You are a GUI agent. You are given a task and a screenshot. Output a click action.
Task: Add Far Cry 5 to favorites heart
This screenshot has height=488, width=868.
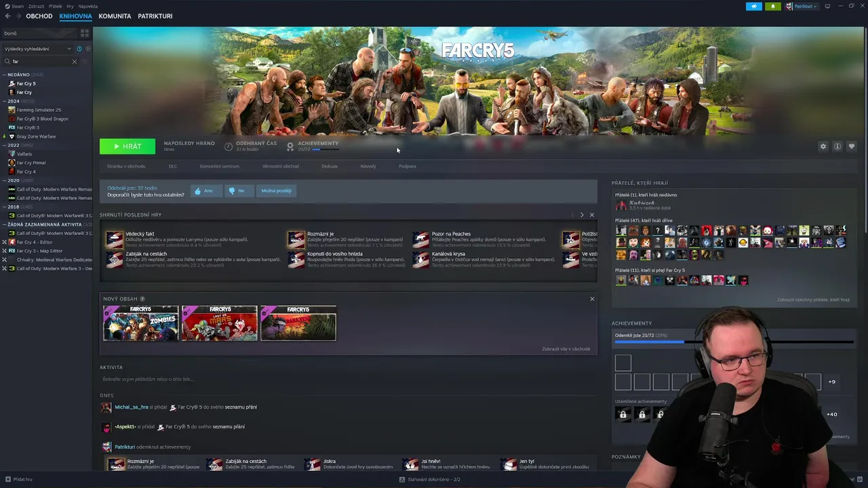coord(852,146)
